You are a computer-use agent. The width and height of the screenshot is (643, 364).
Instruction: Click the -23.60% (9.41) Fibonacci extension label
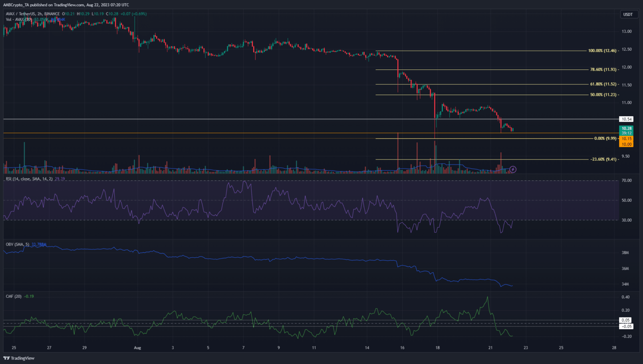603,159
